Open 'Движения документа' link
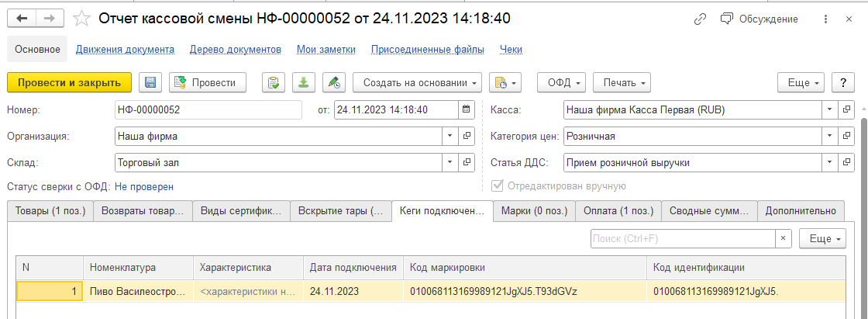 [125, 50]
